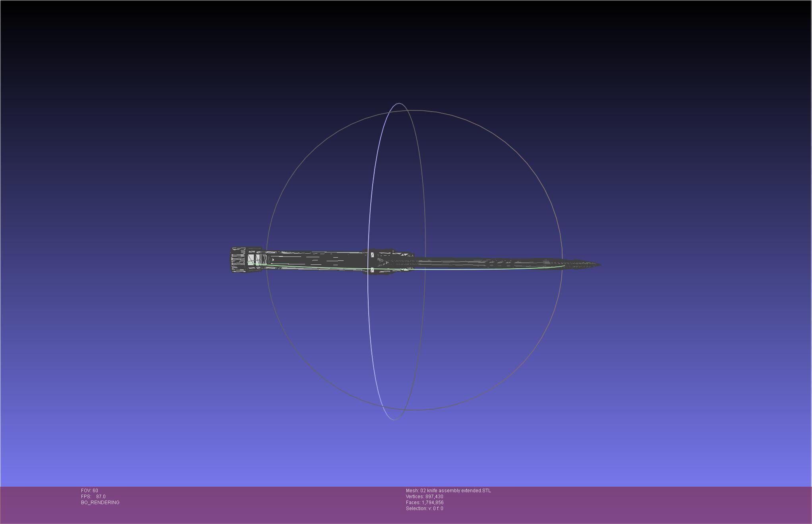Screen dimensions: 812x524
Task: Click the knife handle end cap
Action: (238, 260)
